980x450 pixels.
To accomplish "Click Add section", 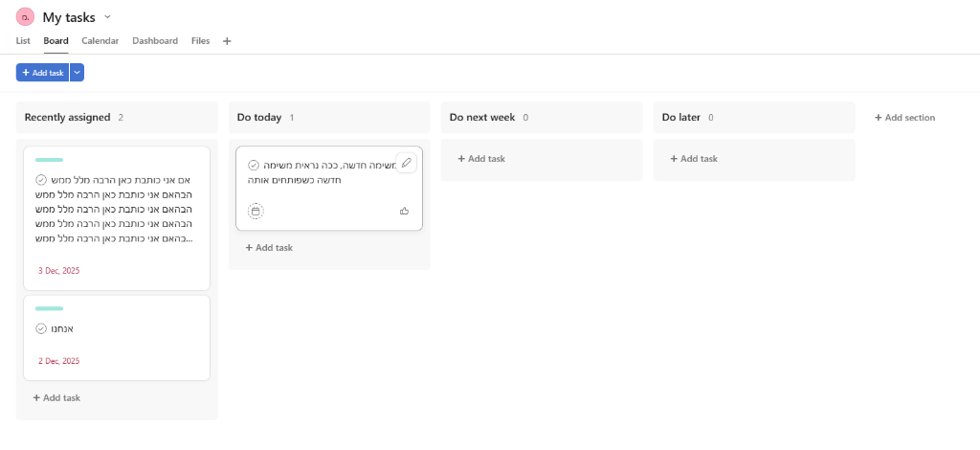I will [x=905, y=118].
